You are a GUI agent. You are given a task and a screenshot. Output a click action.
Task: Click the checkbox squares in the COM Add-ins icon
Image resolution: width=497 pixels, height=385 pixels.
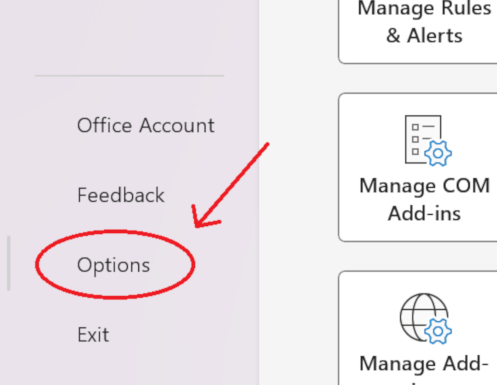[x=415, y=139]
